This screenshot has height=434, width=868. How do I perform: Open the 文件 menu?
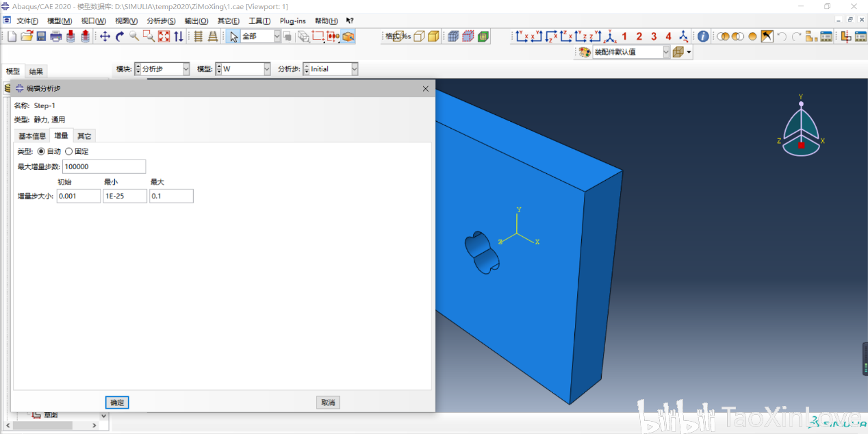click(x=27, y=21)
